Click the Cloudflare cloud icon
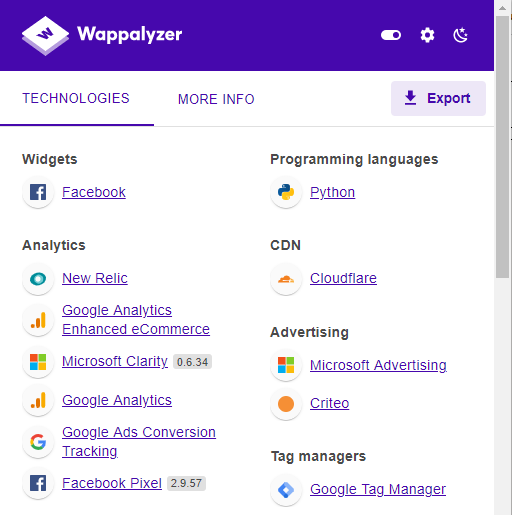 [x=286, y=279]
